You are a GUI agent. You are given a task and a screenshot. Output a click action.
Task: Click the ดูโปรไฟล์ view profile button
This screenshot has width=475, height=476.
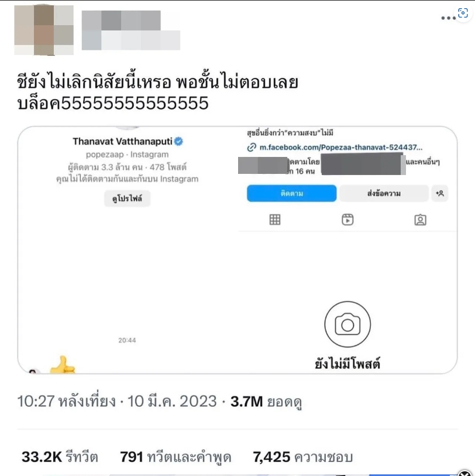(x=127, y=198)
